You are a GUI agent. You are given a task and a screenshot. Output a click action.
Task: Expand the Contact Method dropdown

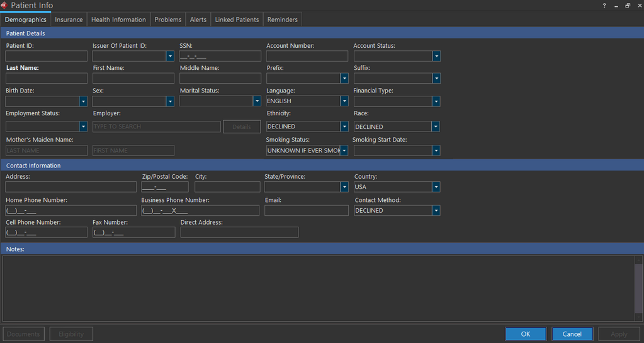(436, 211)
